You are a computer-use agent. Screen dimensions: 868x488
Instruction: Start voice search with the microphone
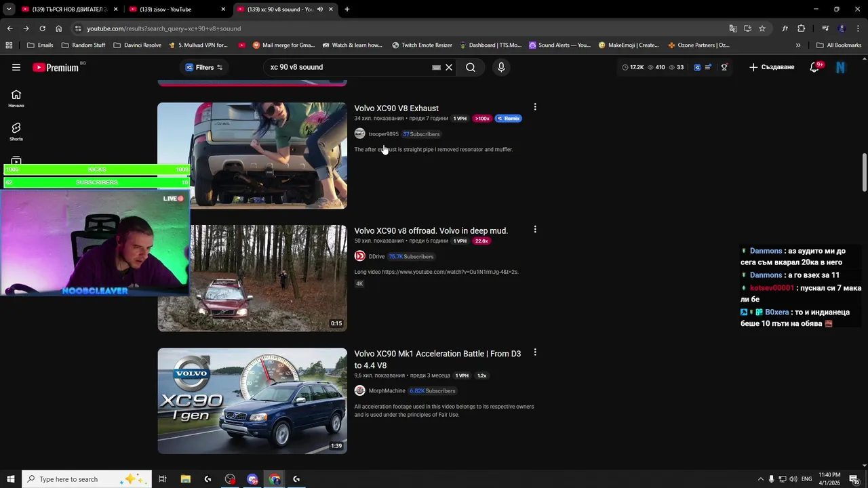[501, 67]
